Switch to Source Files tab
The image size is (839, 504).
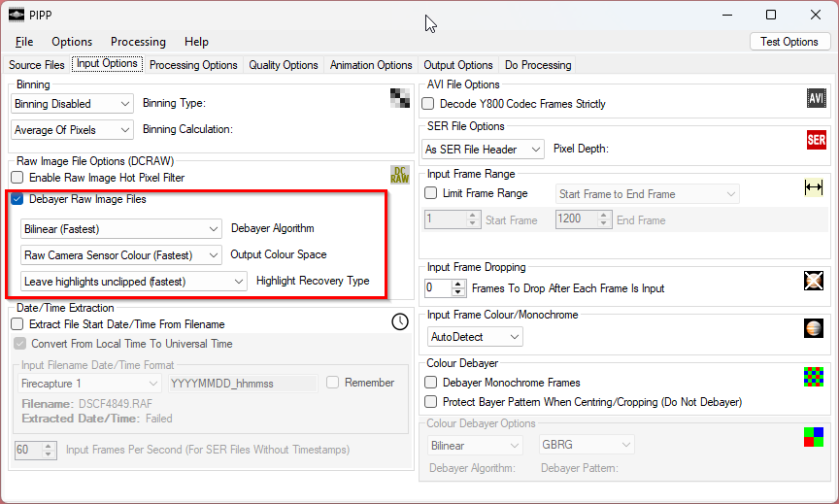[x=36, y=65]
